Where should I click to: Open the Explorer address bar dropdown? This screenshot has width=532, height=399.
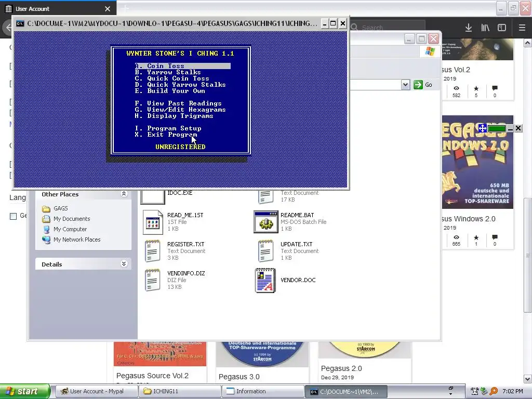pyautogui.click(x=405, y=85)
